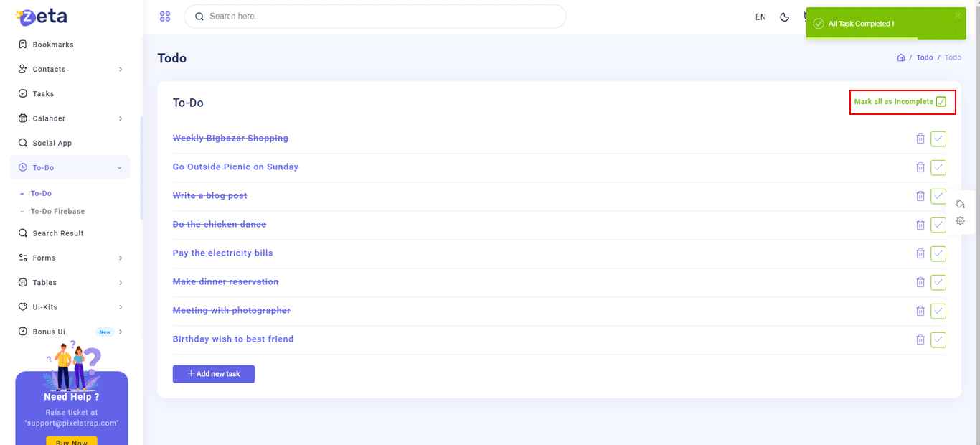The width and height of the screenshot is (980, 445).
Task: Remove the Make dinner reservation task
Action: (x=920, y=282)
